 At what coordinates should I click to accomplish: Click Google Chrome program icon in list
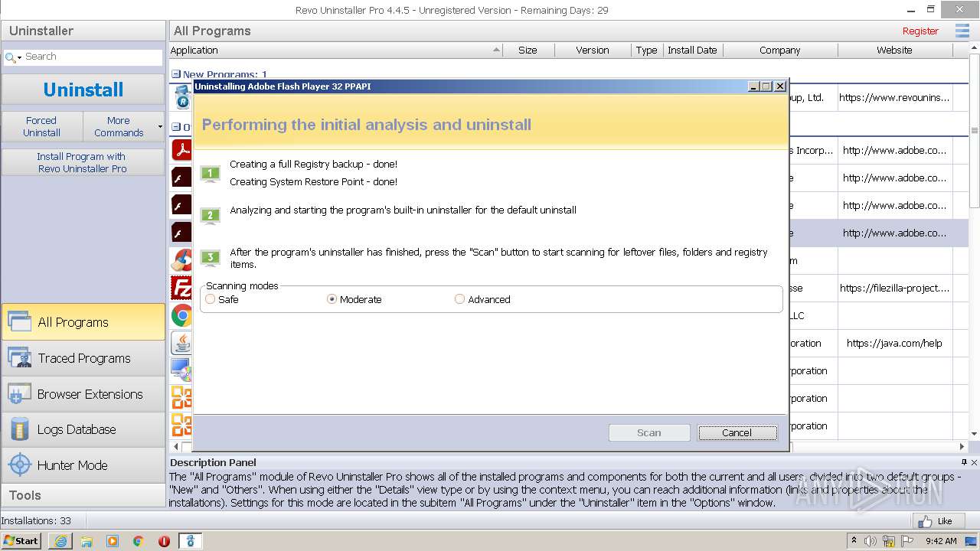tap(181, 315)
